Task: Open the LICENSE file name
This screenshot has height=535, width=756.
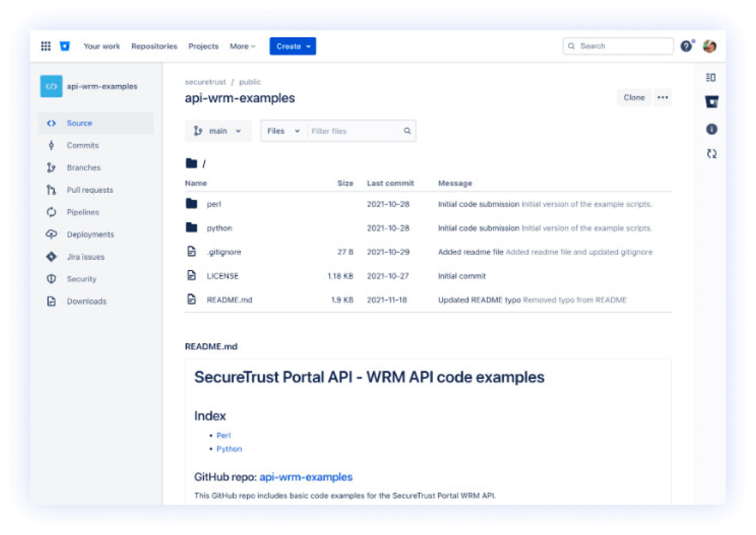Action: [223, 276]
